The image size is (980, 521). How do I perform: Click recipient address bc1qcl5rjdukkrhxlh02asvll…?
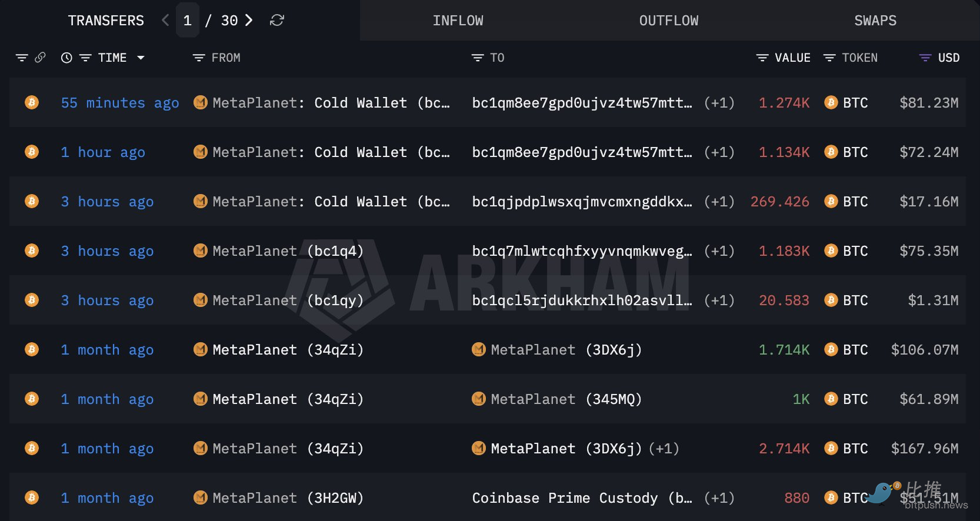click(582, 300)
